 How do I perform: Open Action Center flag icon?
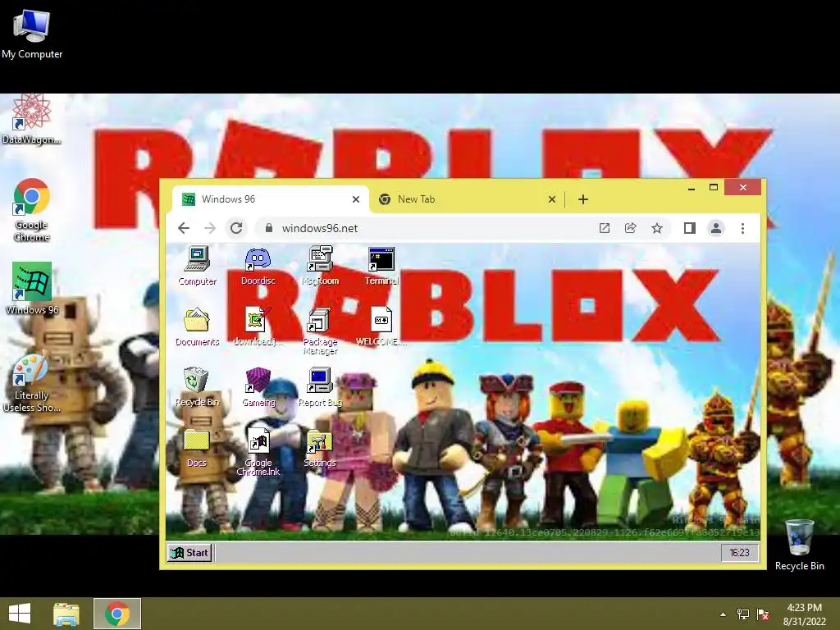tap(763, 614)
